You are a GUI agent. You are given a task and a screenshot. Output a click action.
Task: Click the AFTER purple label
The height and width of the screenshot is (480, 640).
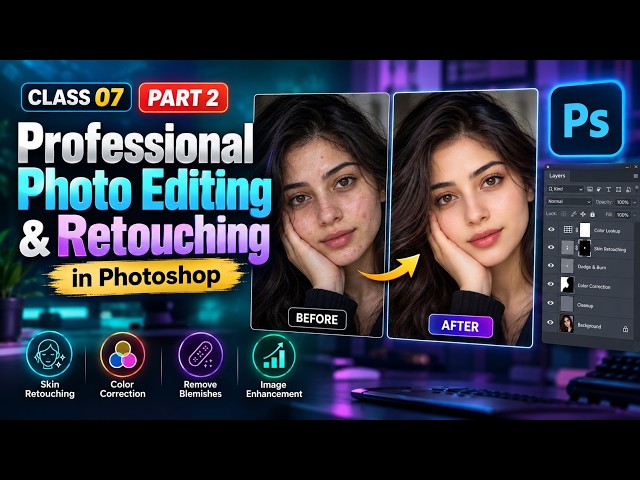[x=460, y=326]
